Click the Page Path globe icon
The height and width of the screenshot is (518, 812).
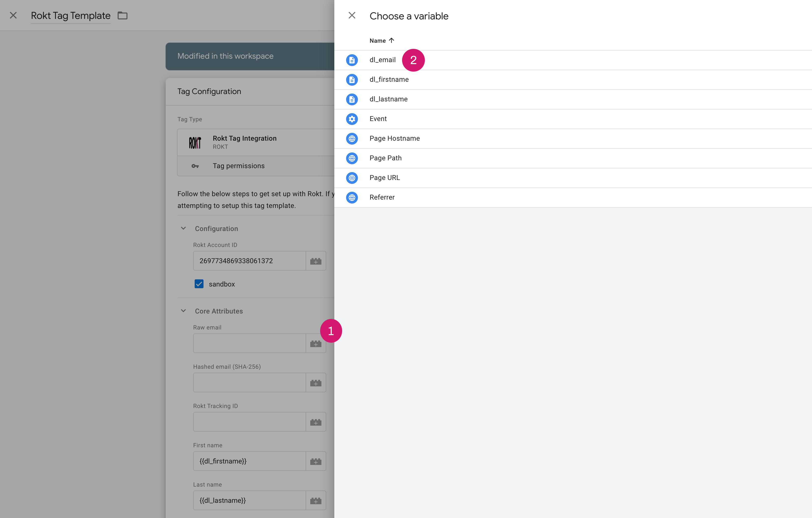(352, 158)
